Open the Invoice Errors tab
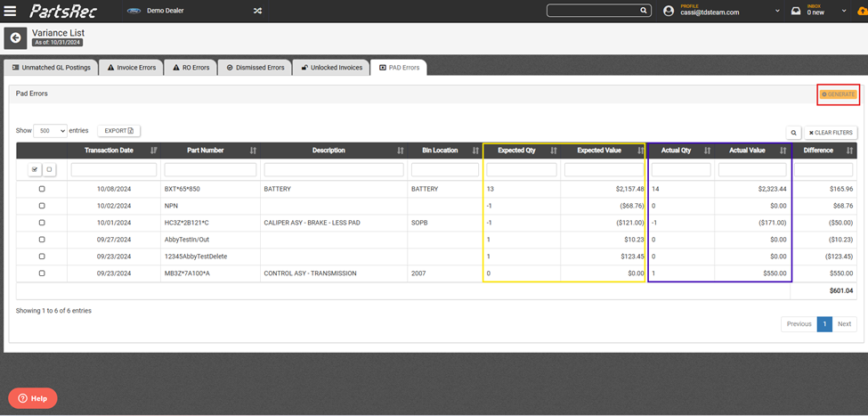 (132, 68)
